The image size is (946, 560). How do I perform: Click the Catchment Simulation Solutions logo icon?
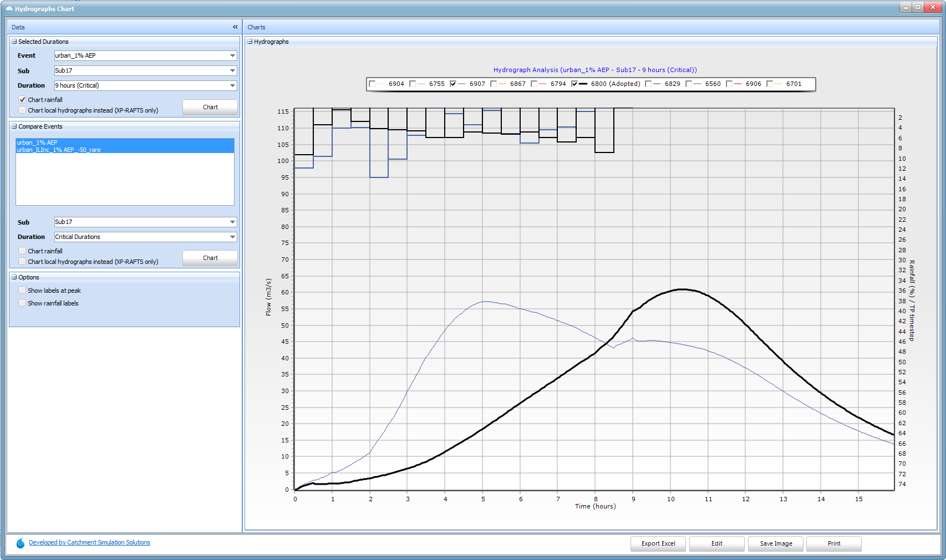click(x=21, y=543)
